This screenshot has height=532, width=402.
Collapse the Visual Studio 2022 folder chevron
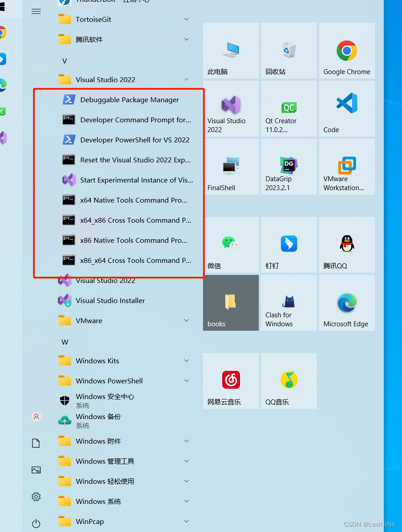pos(186,79)
